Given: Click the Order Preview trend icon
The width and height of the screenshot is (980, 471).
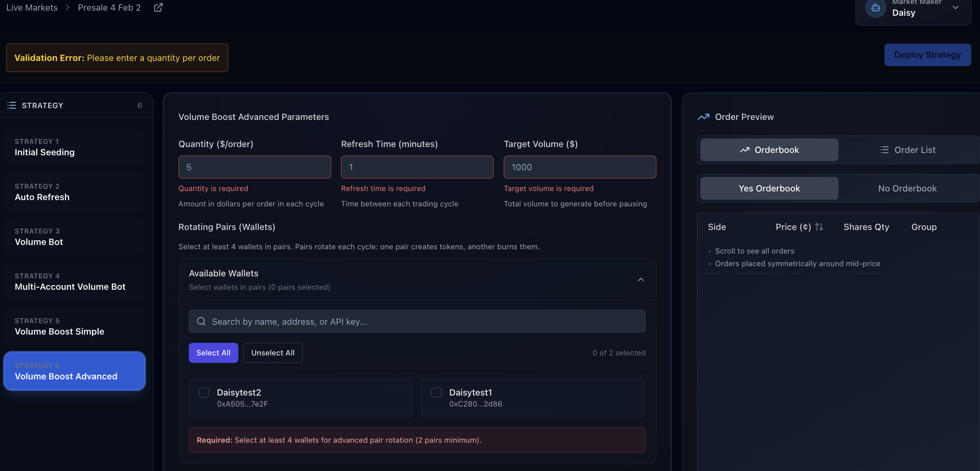Looking at the screenshot, I should click(x=704, y=117).
